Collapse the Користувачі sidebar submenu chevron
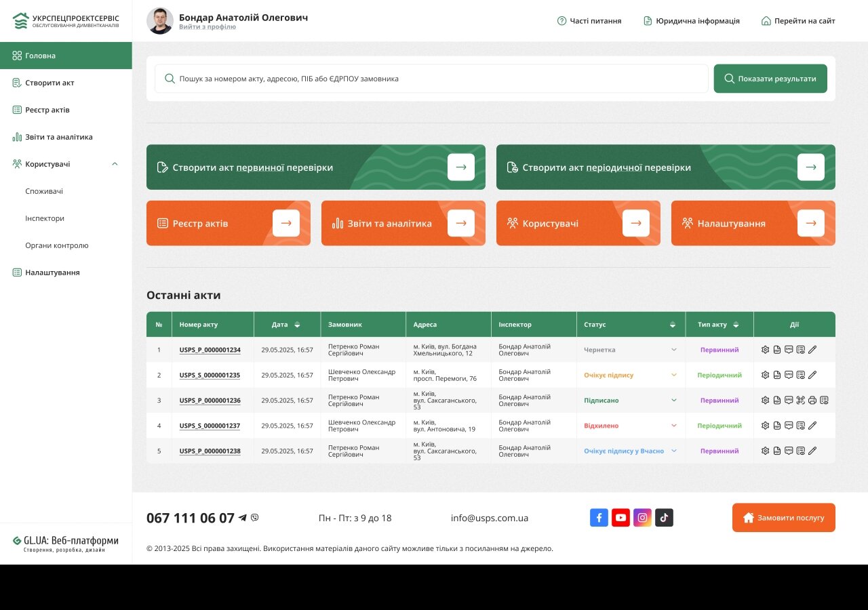The height and width of the screenshot is (610, 868). click(115, 164)
